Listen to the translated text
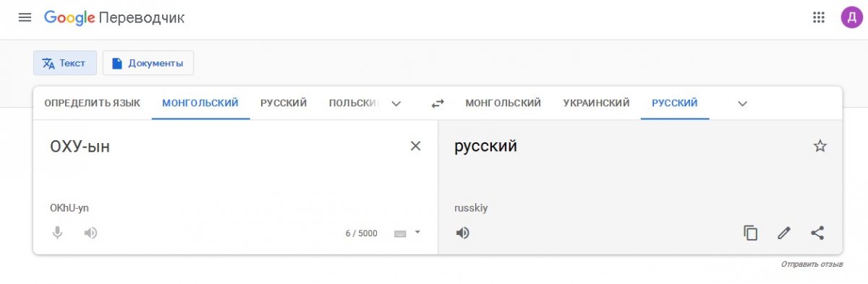 coord(463,233)
